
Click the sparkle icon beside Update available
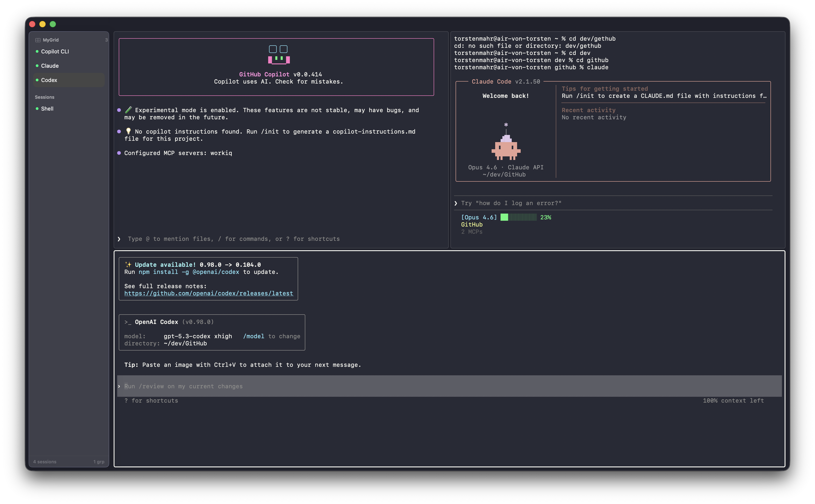pyautogui.click(x=128, y=264)
